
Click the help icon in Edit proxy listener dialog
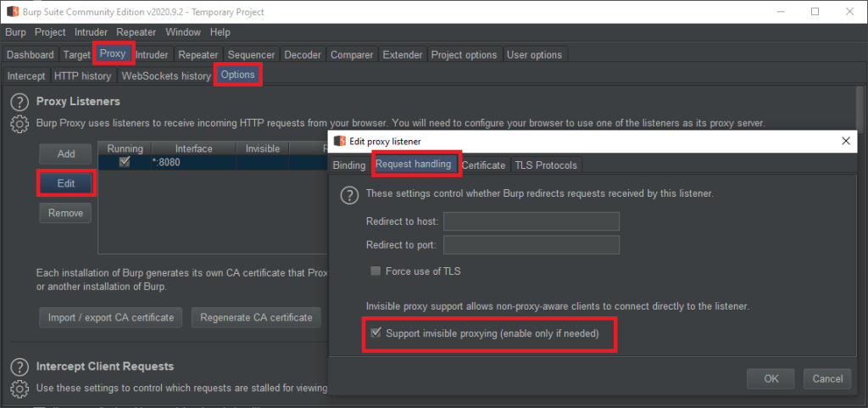point(348,195)
